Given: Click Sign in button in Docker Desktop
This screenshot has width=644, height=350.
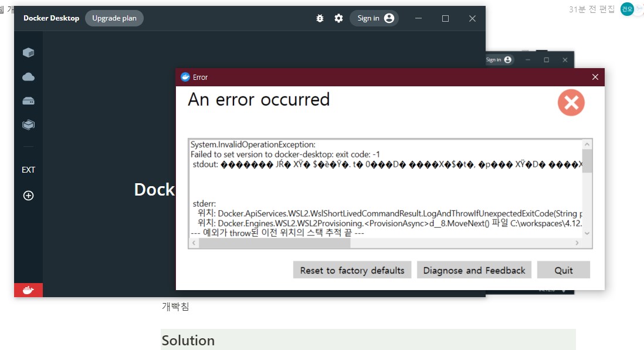Looking at the screenshot, I should coord(374,18).
